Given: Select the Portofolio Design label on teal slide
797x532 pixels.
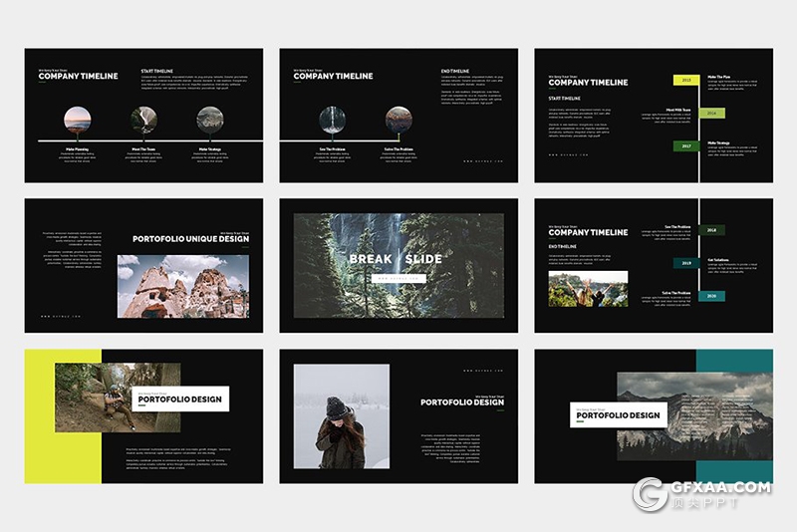Looking at the screenshot, I should click(618, 414).
